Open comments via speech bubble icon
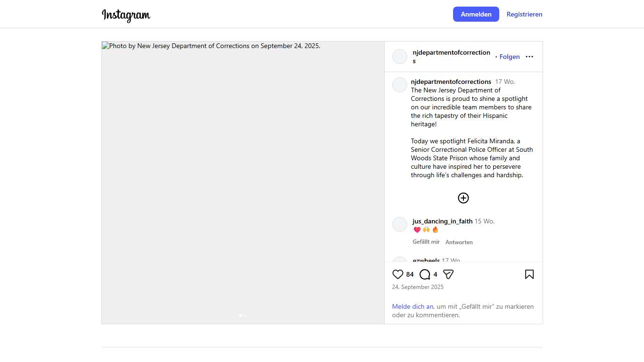644x362 pixels. tap(425, 274)
